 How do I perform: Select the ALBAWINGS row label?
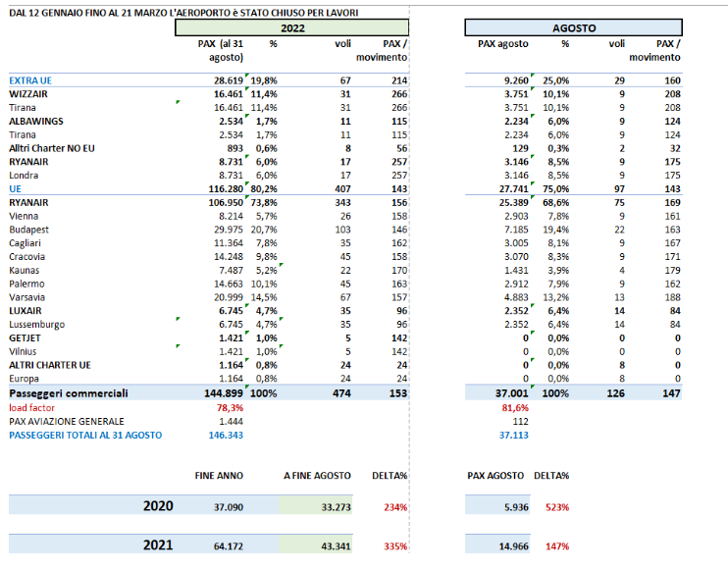pos(36,121)
